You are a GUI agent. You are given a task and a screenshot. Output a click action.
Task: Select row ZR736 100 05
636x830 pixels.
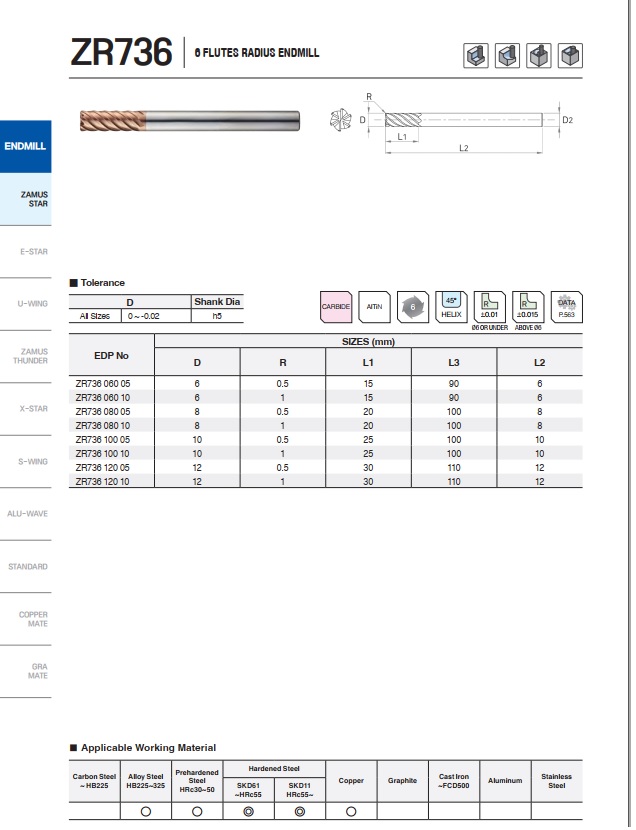(x=325, y=439)
